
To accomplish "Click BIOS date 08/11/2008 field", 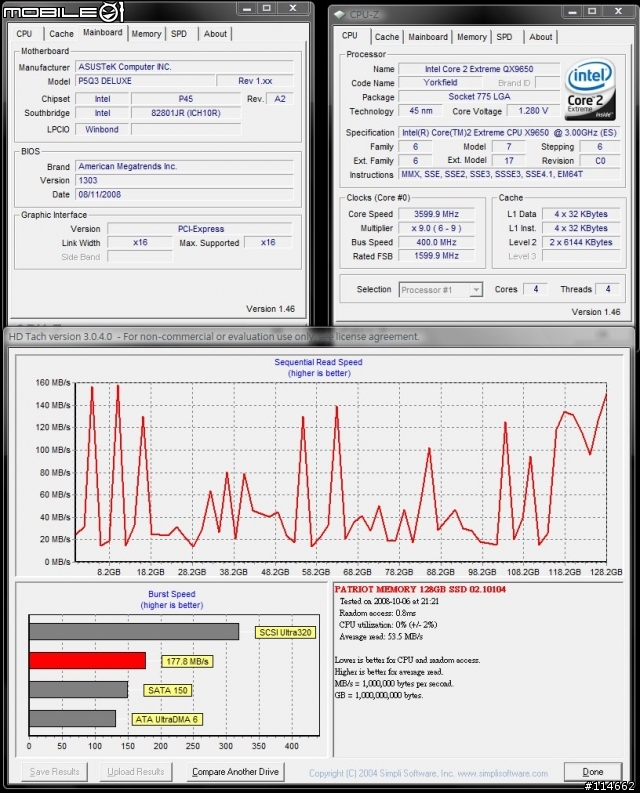I will [184, 194].
